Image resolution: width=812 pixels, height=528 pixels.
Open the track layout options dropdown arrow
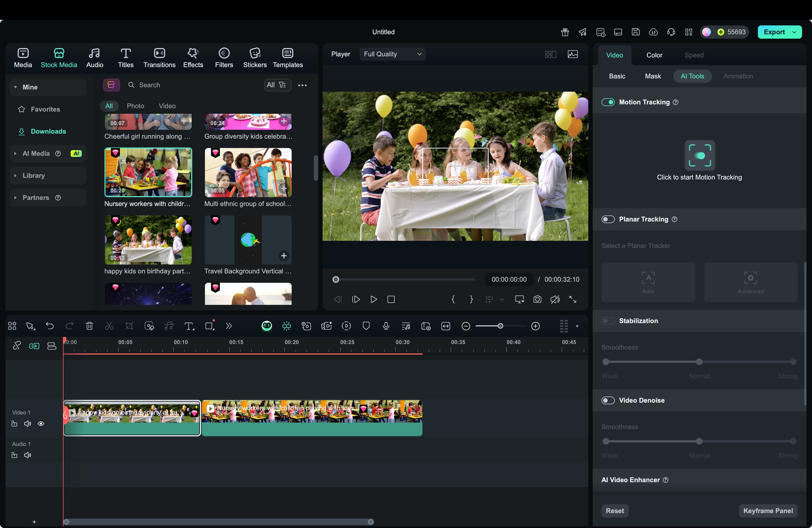(577, 326)
